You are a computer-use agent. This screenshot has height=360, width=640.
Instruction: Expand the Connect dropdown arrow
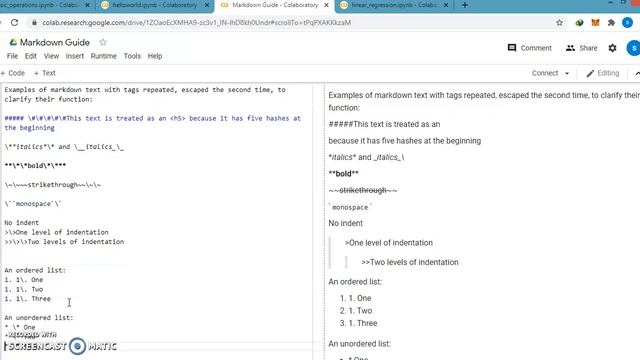[x=567, y=73]
